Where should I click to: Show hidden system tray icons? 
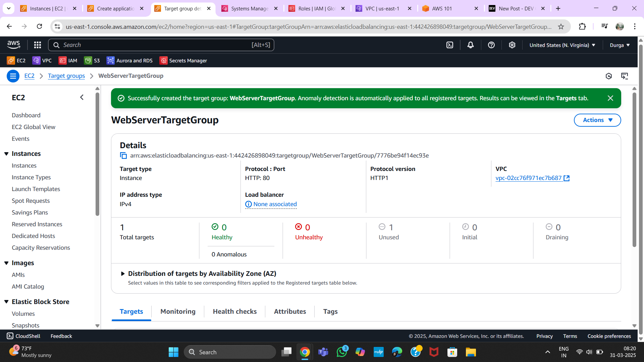[548, 352]
